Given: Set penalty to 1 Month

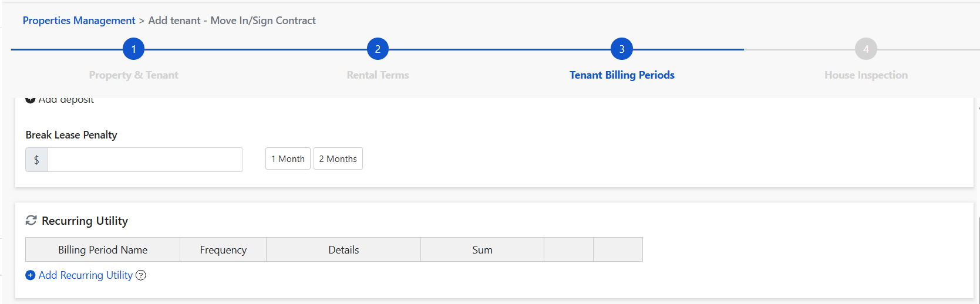Looking at the screenshot, I should click(x=288, y=159).
